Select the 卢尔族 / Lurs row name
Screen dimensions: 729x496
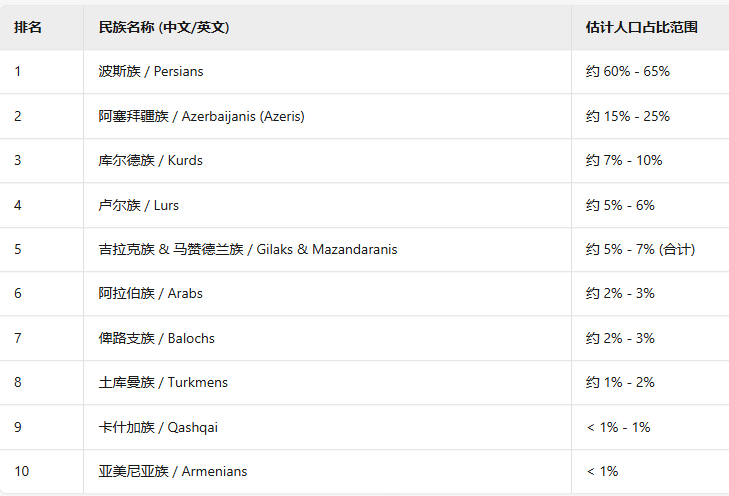pos(139,205)
